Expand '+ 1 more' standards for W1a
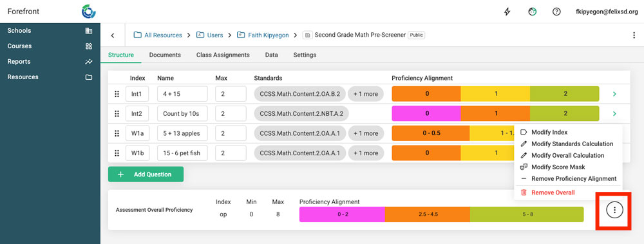This screenshot has height=244, width=644. point(366,133)
